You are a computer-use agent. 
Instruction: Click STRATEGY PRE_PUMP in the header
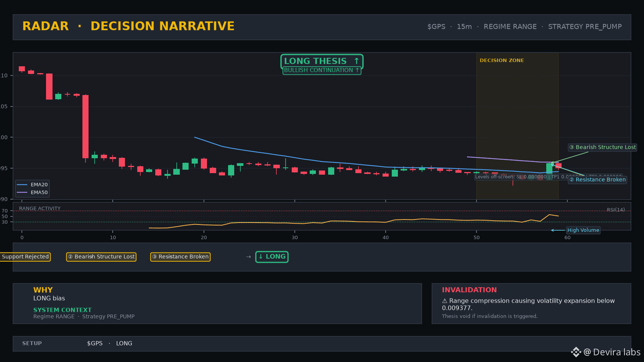[585, 27]
